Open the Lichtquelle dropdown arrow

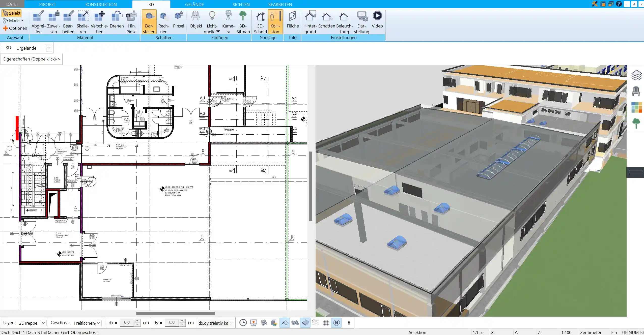218,32
